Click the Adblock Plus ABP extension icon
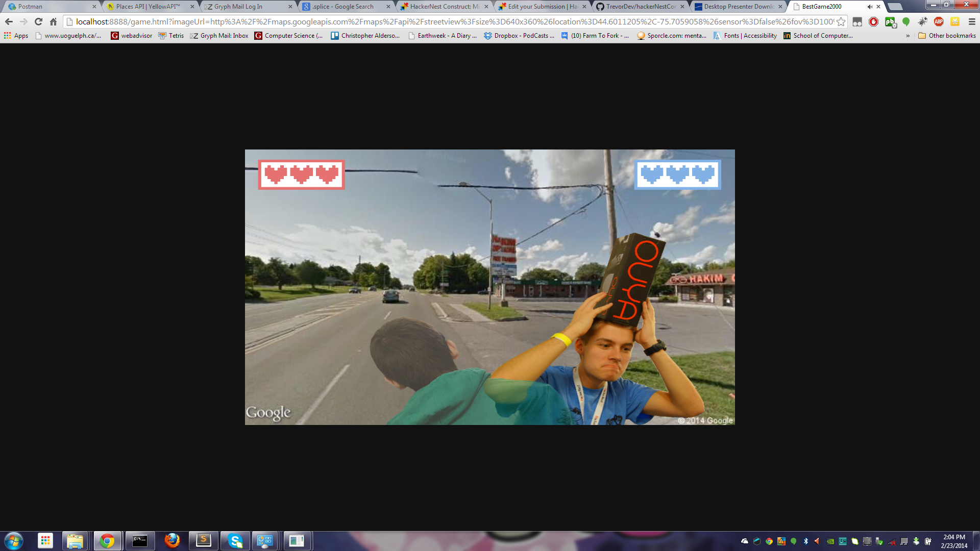 tap(938, 21)
